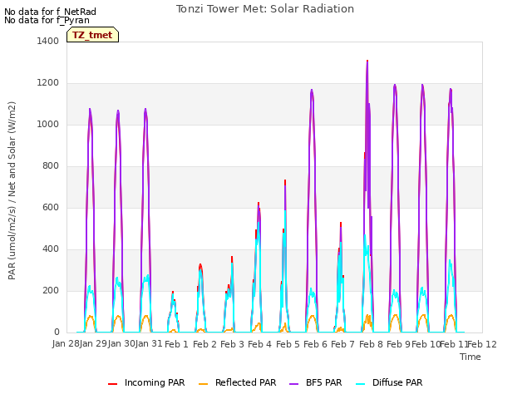Click the red Incoming PAR legend swatch
Screen dimensions: 532x399
point(113,384)
